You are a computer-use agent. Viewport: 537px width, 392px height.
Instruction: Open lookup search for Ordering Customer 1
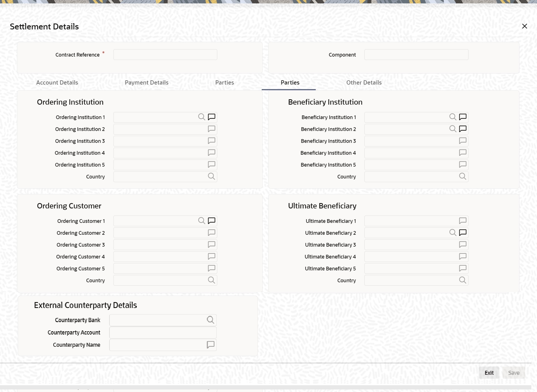tap(201, 221)
